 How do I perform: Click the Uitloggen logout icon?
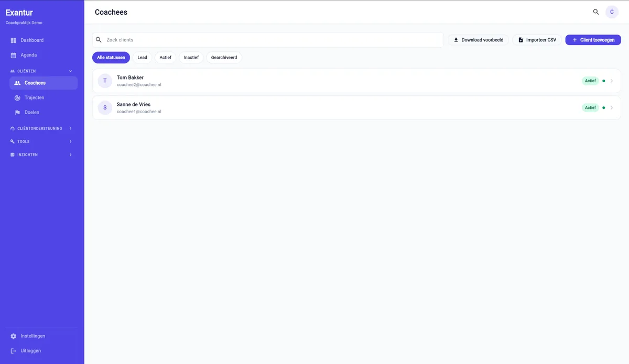[x=14, y=351]
